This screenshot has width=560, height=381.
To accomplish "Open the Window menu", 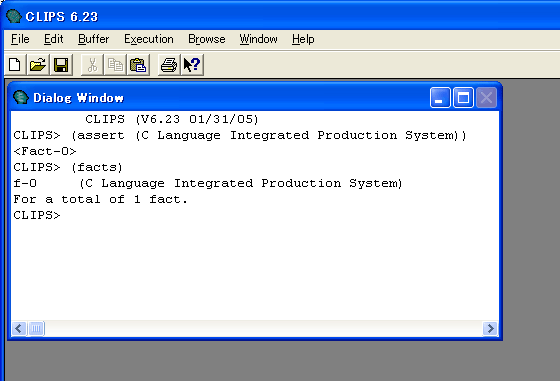I will coord(259,39).
